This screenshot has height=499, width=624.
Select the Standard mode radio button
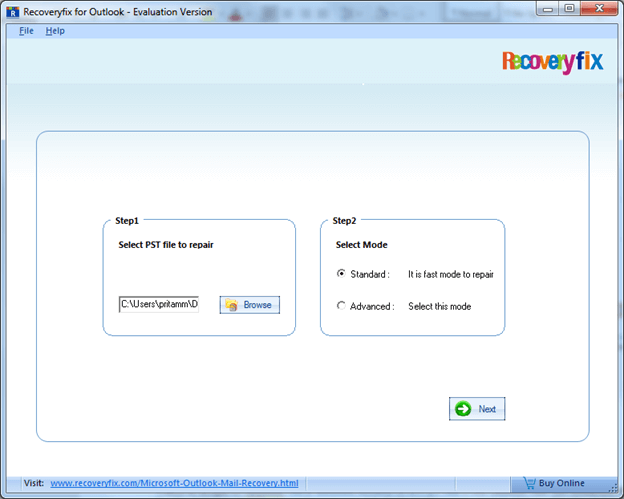[x=341, y=273]
